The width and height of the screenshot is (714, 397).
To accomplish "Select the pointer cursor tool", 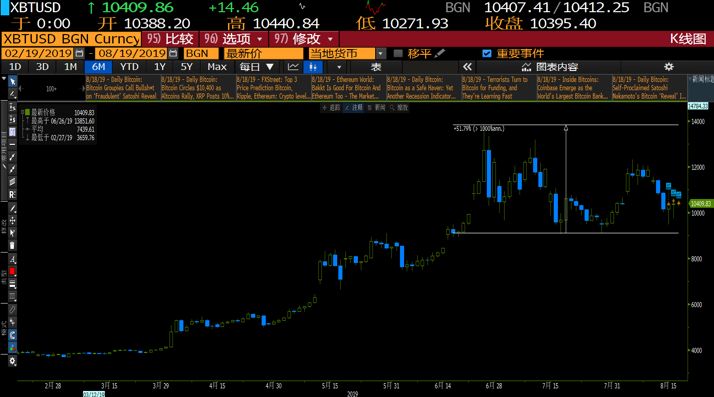I will (12, 81).
